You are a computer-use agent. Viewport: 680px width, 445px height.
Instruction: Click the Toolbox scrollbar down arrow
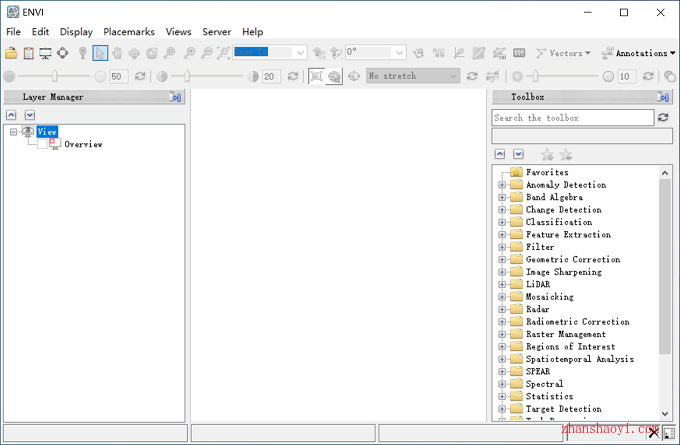tap(665, 414)
